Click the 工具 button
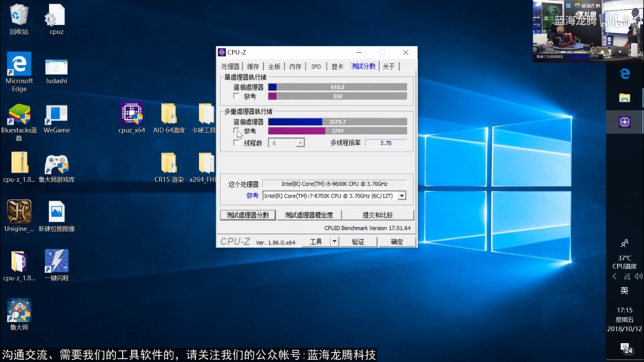Screen dimensions: 644x362 click(x=316, y=242)
